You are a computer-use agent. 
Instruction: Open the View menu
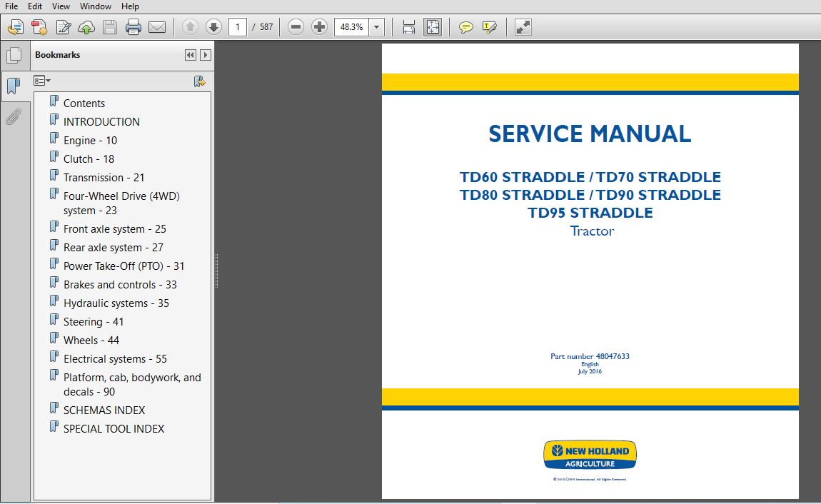click(x=61, y=6)
